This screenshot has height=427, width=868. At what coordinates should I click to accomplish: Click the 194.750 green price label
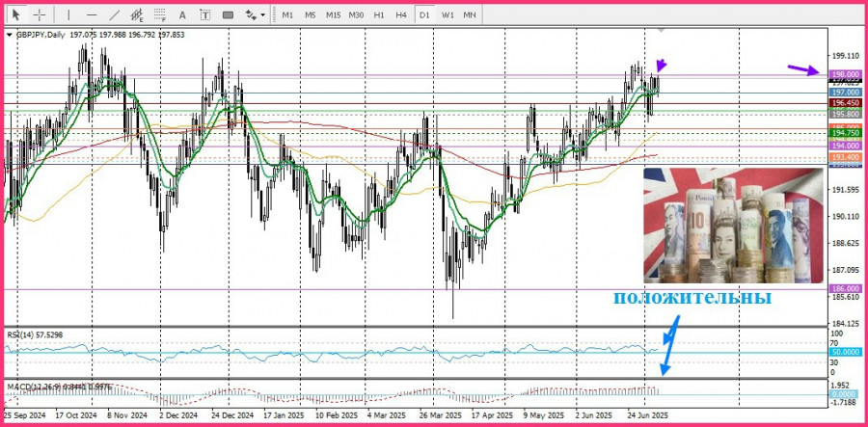pos(845,133)
